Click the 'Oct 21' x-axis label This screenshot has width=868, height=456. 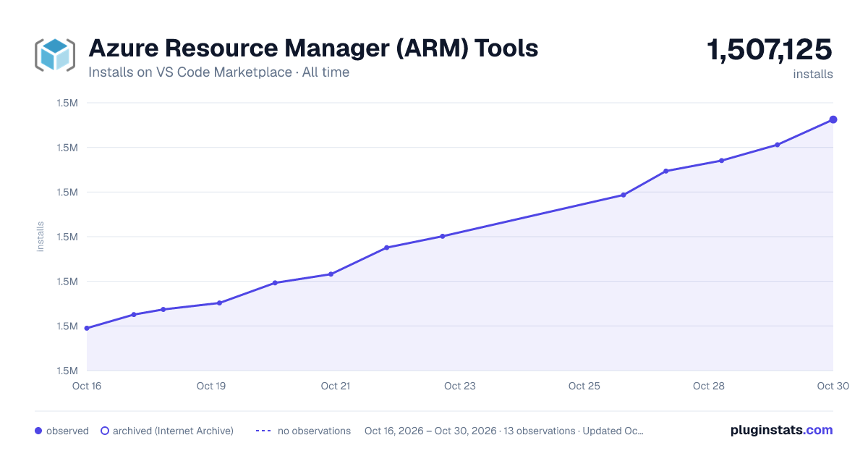coord(336,386)
